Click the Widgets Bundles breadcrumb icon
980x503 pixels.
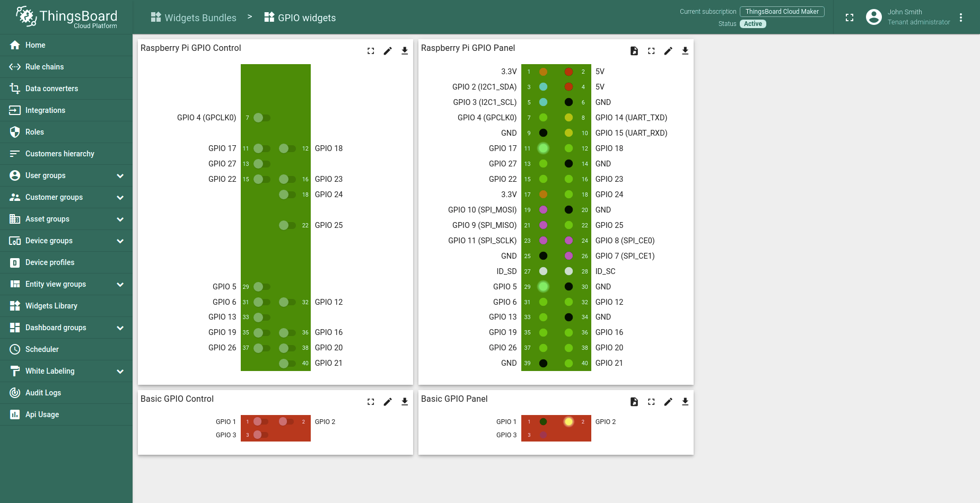tap(156, 17)
